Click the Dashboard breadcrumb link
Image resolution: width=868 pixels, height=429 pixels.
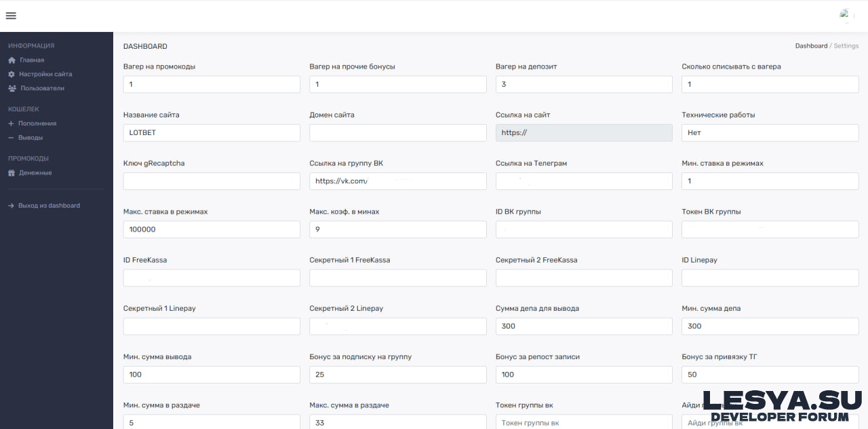811,46
